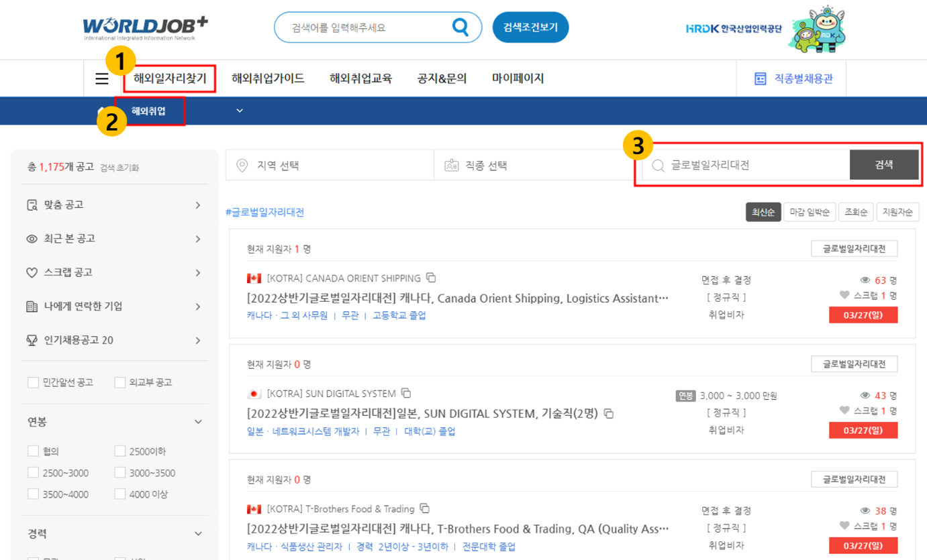This screenshot has height=560, width=927.
Task: Collapse the 연봉 filter section
Action: [198, 422]
